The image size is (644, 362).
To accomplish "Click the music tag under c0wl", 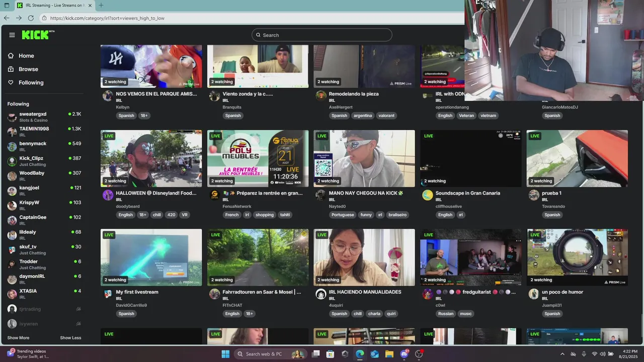I will coord(466,314).
